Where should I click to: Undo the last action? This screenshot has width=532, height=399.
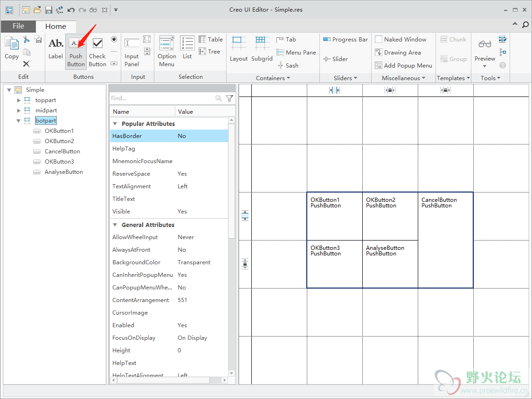71,10
